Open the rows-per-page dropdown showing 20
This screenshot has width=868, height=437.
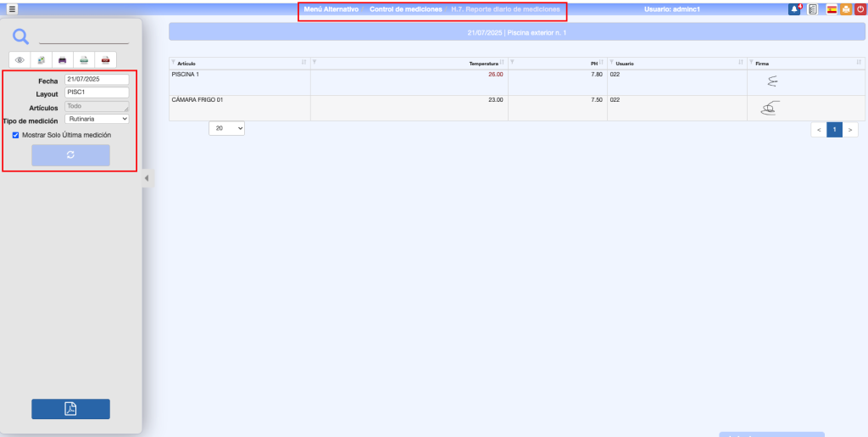coord(226,128)
